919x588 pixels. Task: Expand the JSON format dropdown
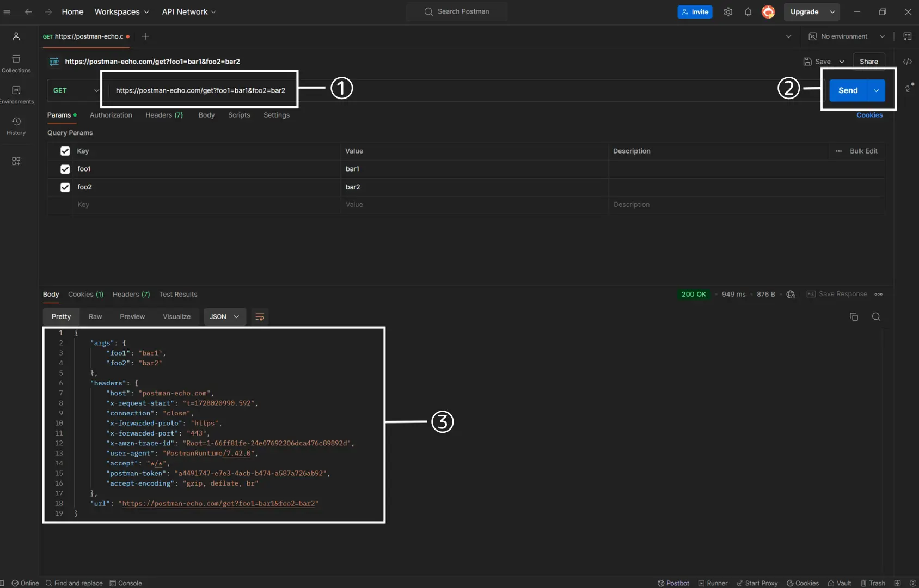click(x=225, y=317)
